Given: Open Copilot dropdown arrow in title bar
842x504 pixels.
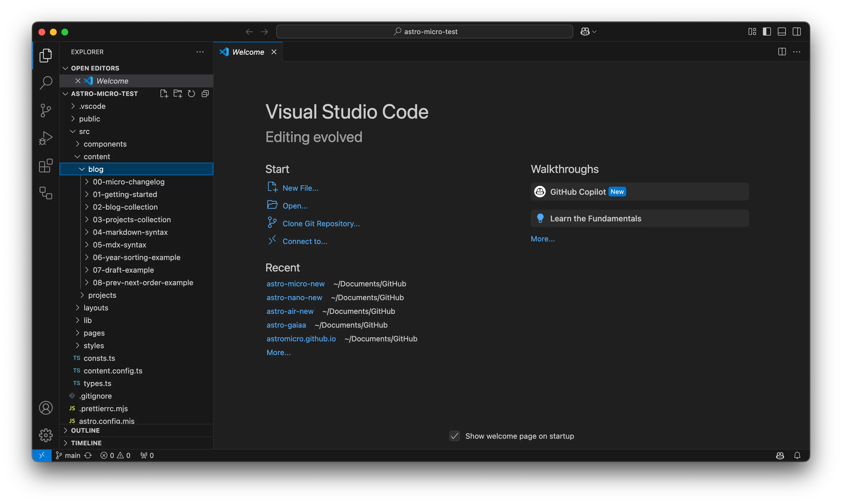Looking at the screenshot, I should [x=594, y=31].
